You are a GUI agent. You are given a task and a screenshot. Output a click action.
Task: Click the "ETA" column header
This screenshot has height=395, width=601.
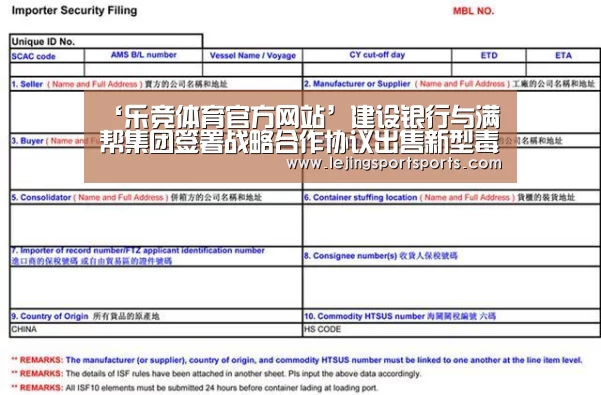(563, 56)
